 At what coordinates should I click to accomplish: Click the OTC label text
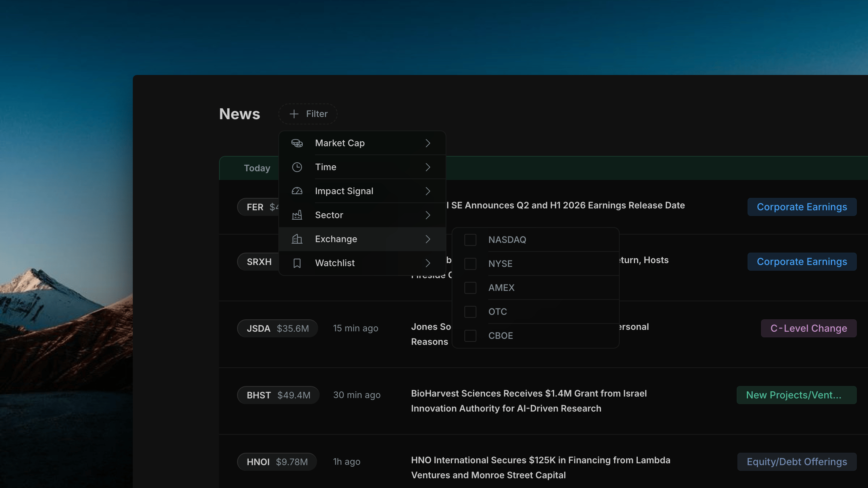(498, 312)
